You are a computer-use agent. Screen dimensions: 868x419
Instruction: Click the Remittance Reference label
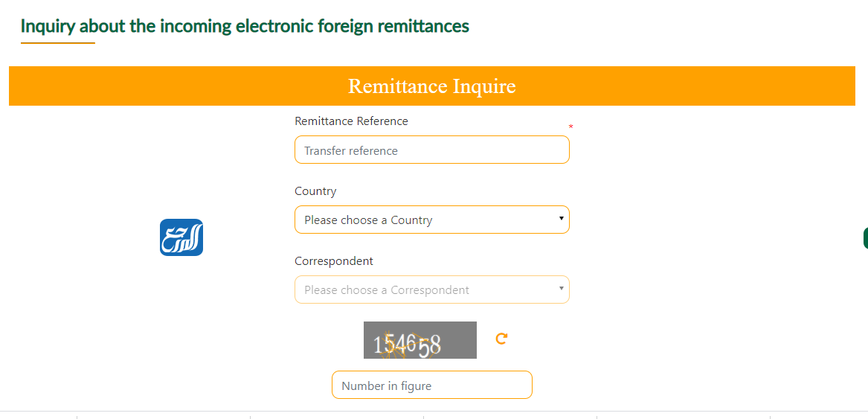[x=351, y=121]
